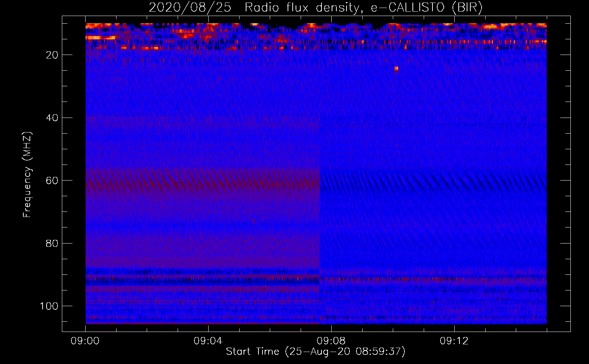Image resolution: width=589 pixels, height=364 pixels.
Task: Select the frequency axis label '80'
Action: (x=52, y=244)
